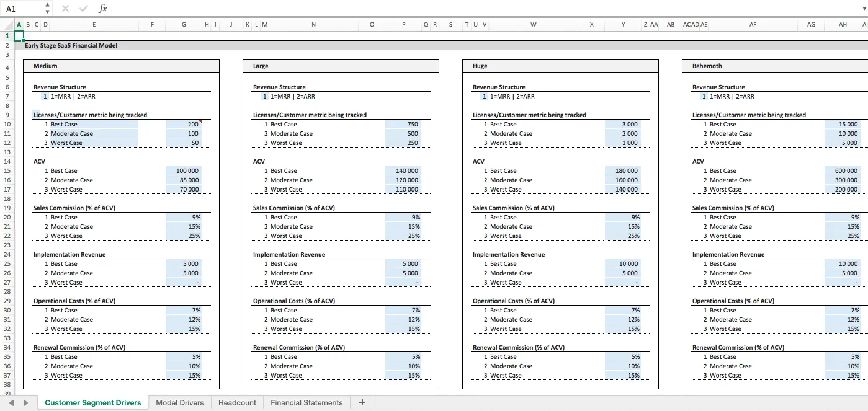
Task: Select Large licenses value 750
Action: coord(403,124)
